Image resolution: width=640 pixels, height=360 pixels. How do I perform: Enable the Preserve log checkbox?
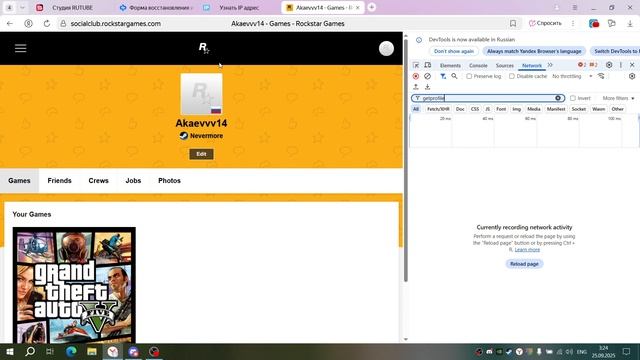pyautogui.click(x=469, y=76)
